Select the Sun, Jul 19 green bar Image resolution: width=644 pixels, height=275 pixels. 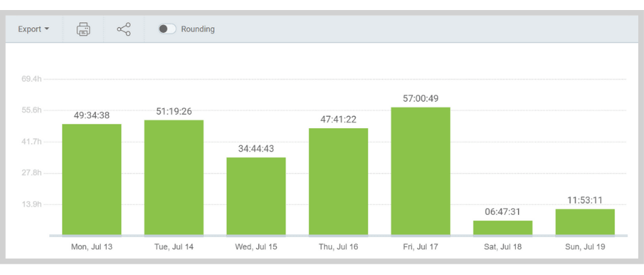tap(585, 222)
